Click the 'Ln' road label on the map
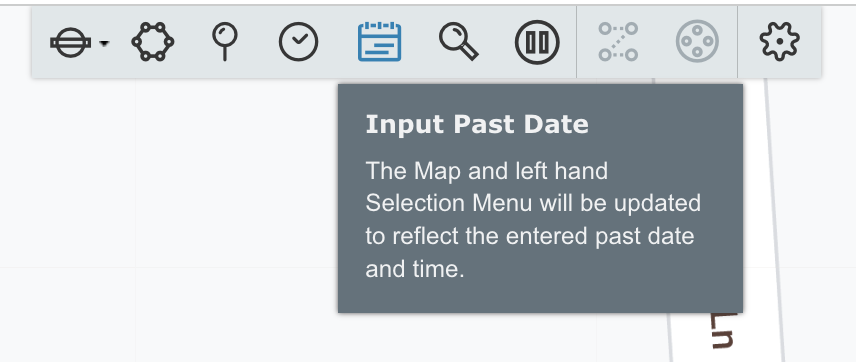Screen dimensions: 856x362 (723, 331)
